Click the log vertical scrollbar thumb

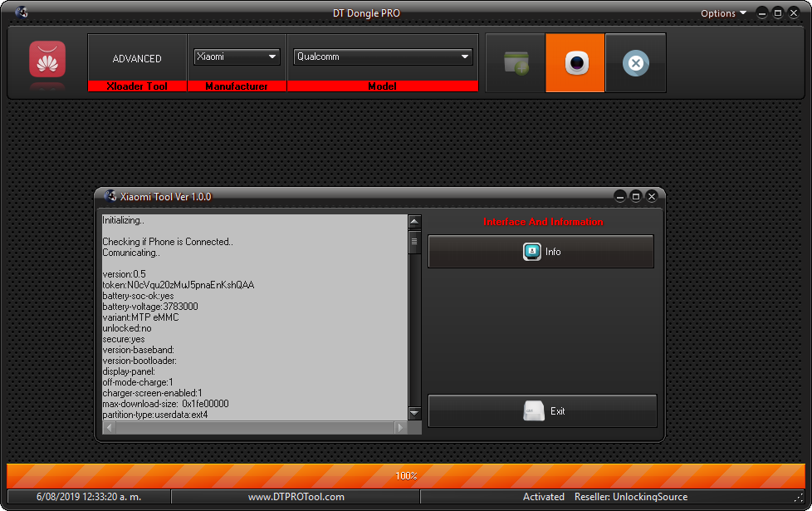414,242
